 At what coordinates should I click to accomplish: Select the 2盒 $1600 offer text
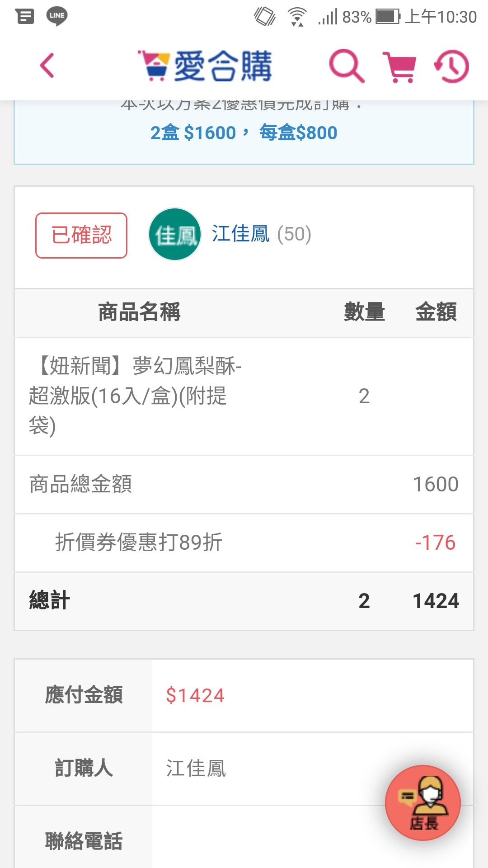click(x=193, y=133)
